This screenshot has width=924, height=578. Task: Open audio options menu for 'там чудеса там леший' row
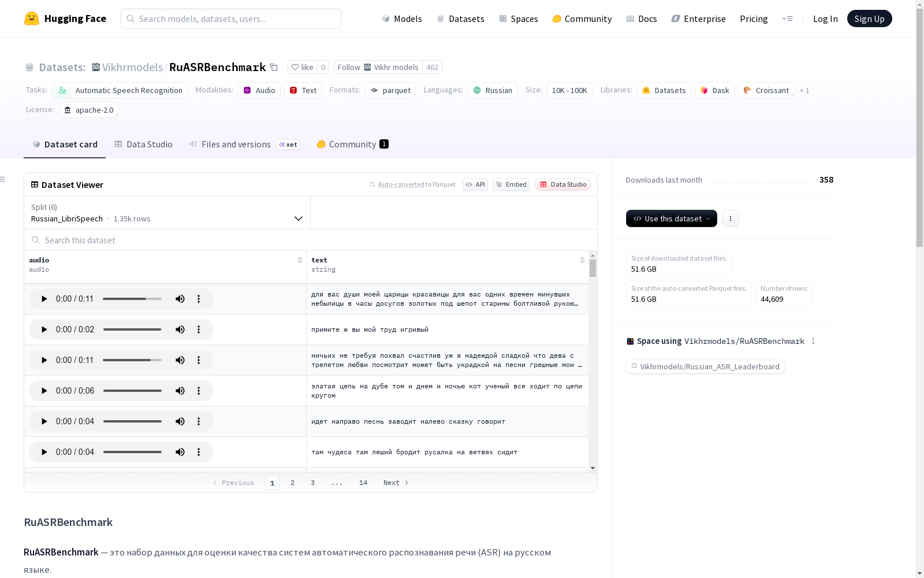(199, 452)
